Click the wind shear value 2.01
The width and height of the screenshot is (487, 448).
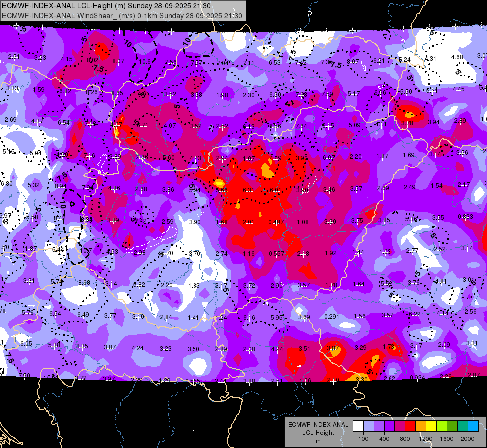pyautogui.click(x=248, y=222)
